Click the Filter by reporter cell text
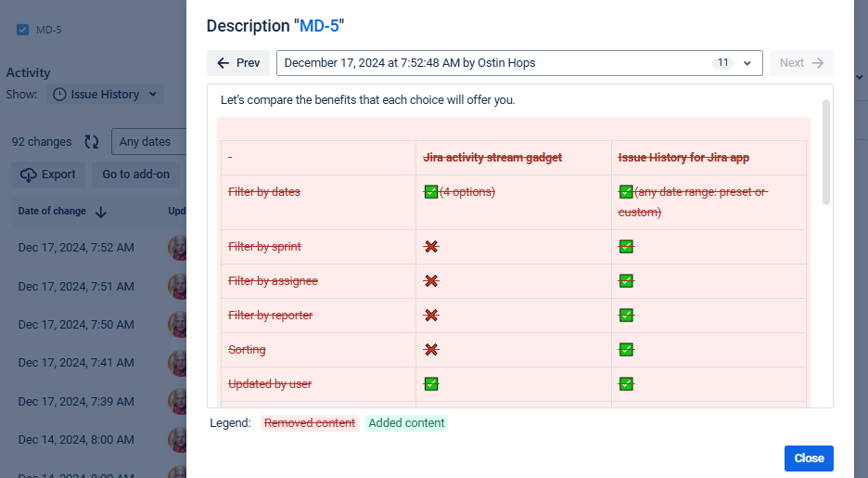 click(x=270, y=316)
